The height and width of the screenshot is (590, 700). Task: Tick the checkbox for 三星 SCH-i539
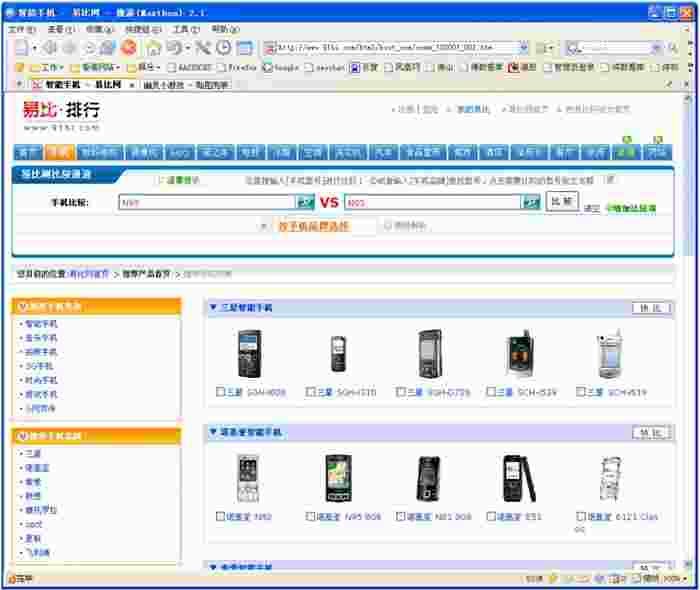pyautogui.click(x=491, y=392)
